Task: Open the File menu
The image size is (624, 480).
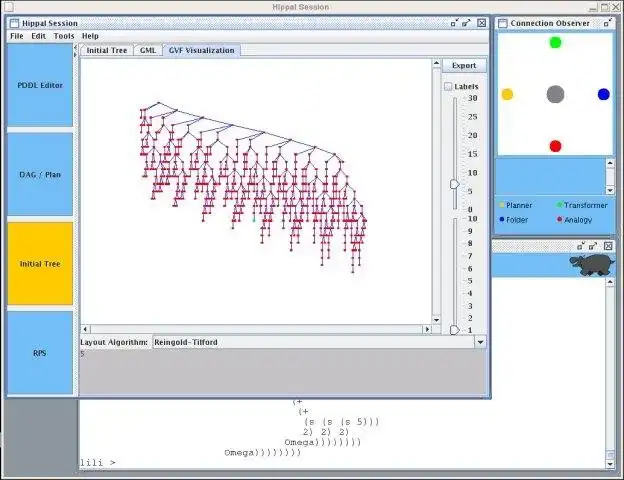Action: pyautogui.click(x=17, y=36)
